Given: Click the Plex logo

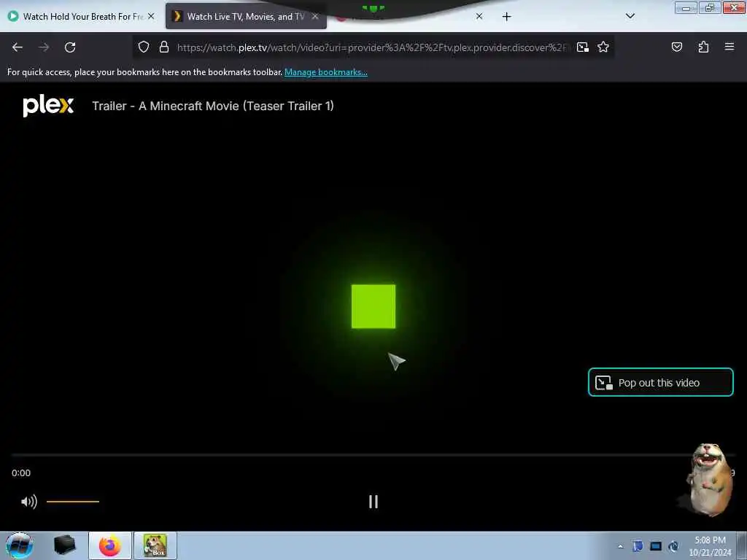Looking at the screenshot, I should pos(48,106).
